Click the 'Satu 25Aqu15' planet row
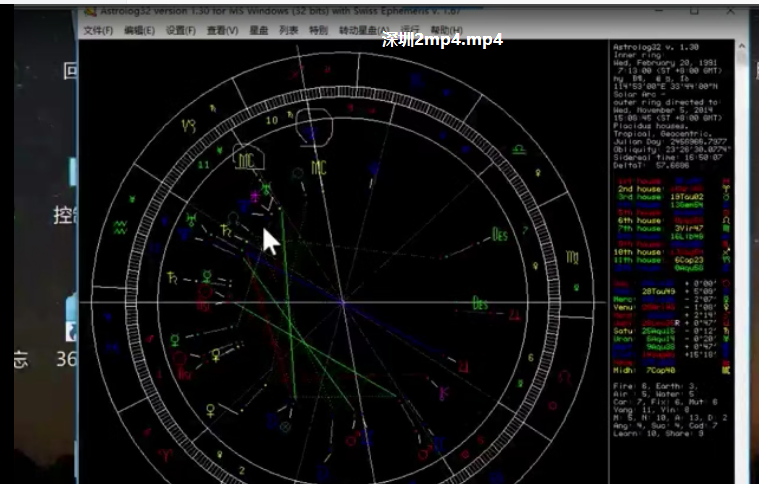 click(672, 331)
